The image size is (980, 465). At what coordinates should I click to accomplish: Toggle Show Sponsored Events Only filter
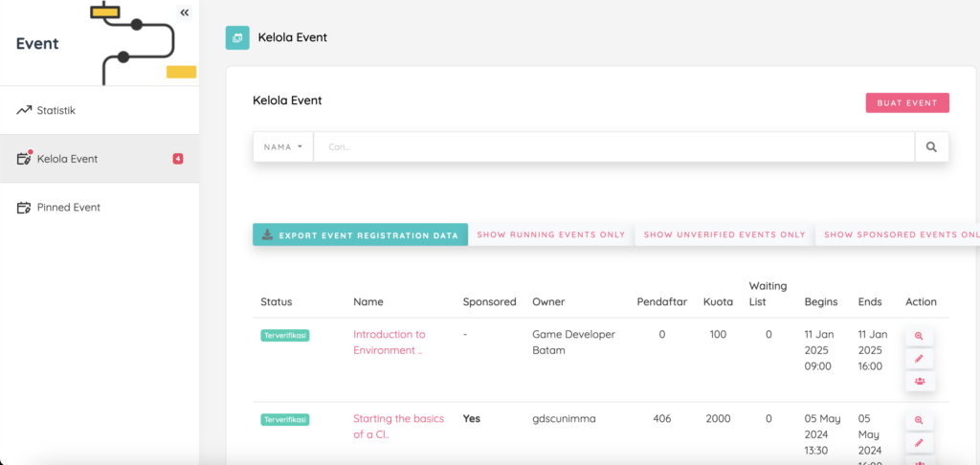[900, 234]
